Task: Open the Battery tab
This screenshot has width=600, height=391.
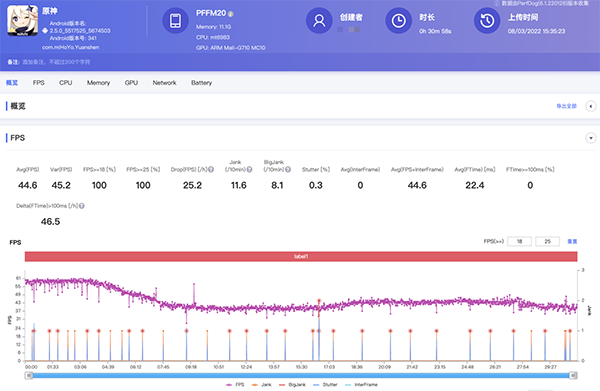Action: pos(202,83)
